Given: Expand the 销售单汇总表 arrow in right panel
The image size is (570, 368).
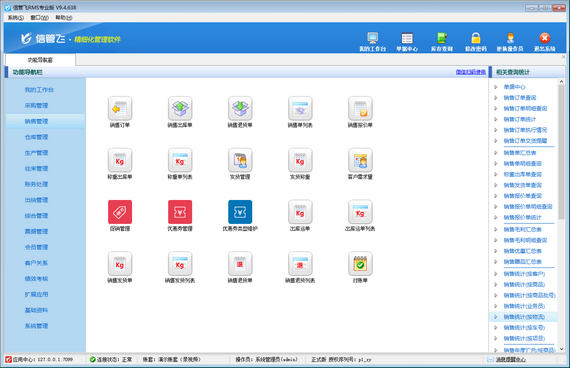Looking at the screenshot, I should click(495, 153).
